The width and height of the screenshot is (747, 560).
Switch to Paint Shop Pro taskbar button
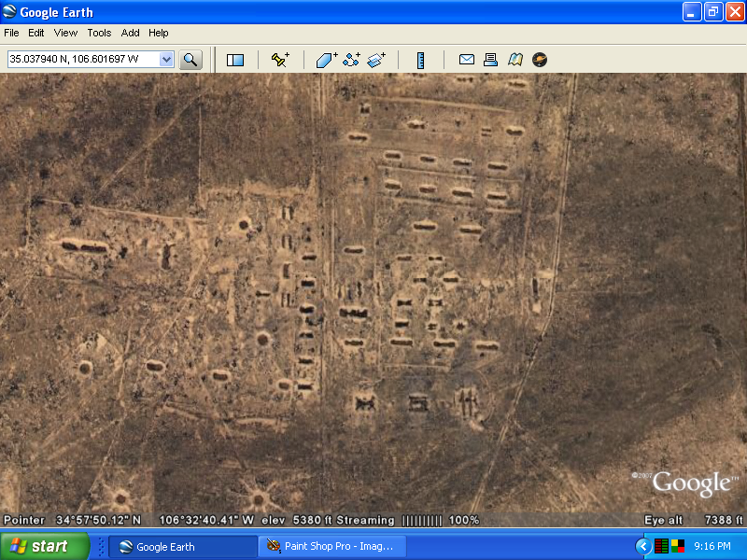[332, 547]
